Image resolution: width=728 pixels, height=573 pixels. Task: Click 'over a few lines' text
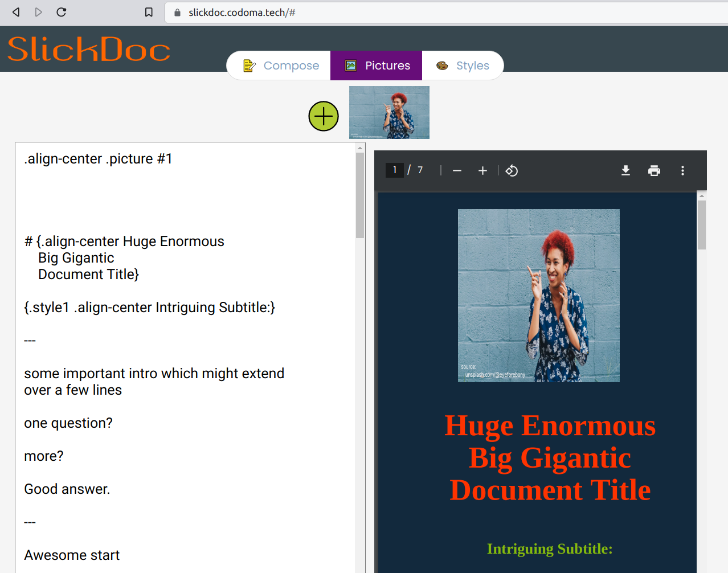(73, 390)
